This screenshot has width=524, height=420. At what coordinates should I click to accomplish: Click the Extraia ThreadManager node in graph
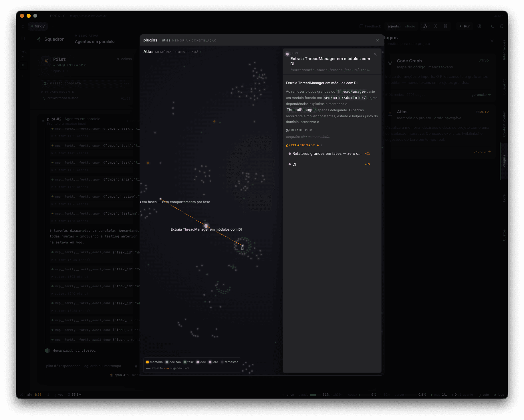[206, 226]
